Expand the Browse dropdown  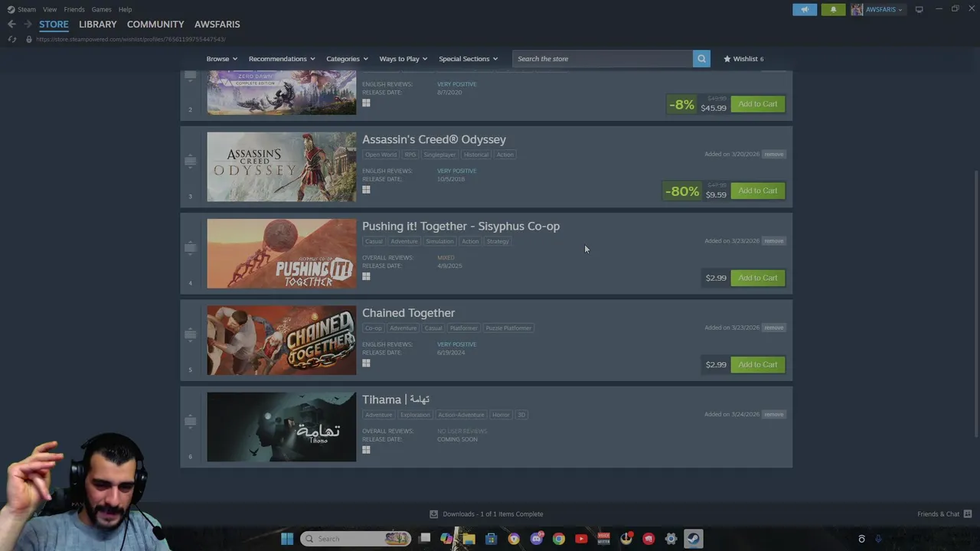(x=221, y=59)
